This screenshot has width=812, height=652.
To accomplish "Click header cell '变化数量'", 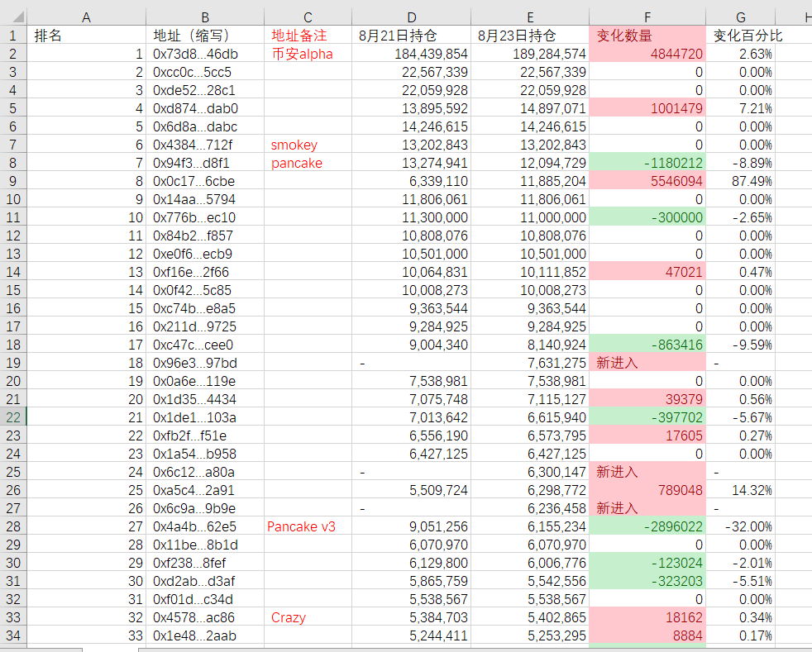I will pyautogui.click(x=647, y=36).
